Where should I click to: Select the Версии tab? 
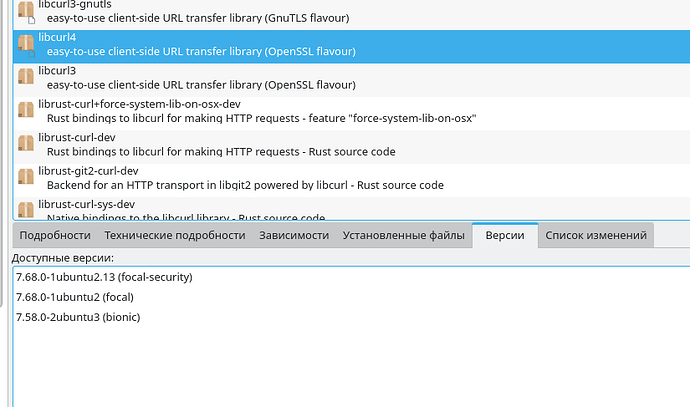505,235
